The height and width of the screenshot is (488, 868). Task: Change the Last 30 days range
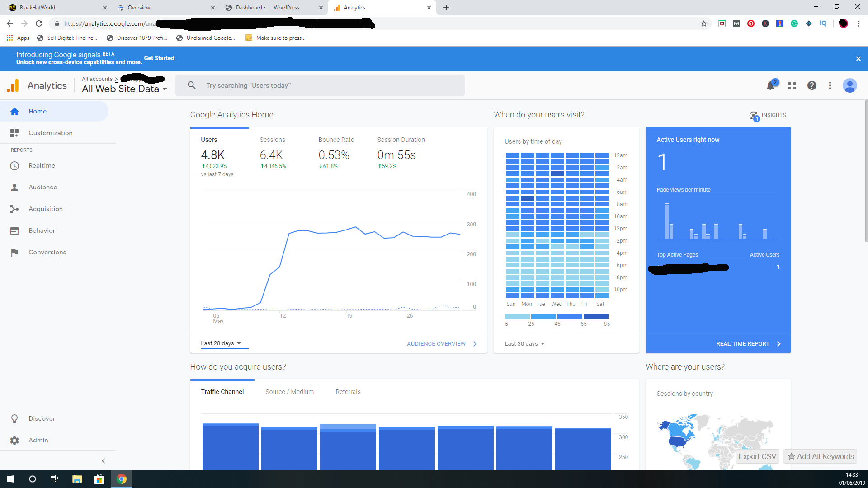524,344
